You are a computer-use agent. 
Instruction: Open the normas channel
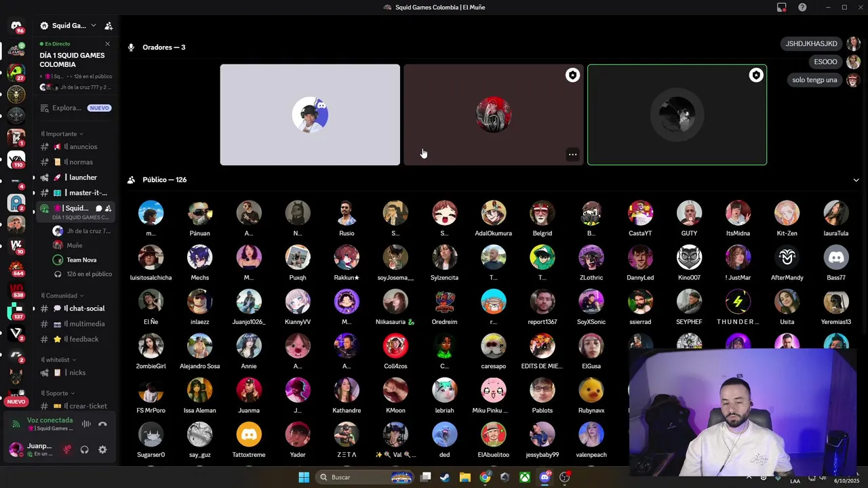tap(75, 162)
